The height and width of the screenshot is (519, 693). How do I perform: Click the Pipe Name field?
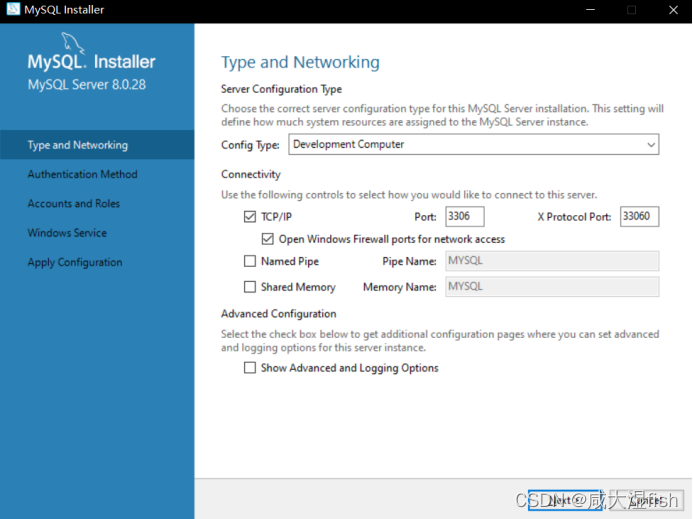pyautogui.click(x=552, y=261)
